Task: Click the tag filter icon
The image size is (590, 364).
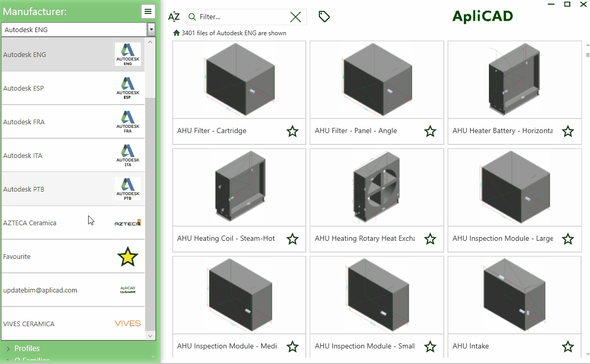Action: (324, 17)
